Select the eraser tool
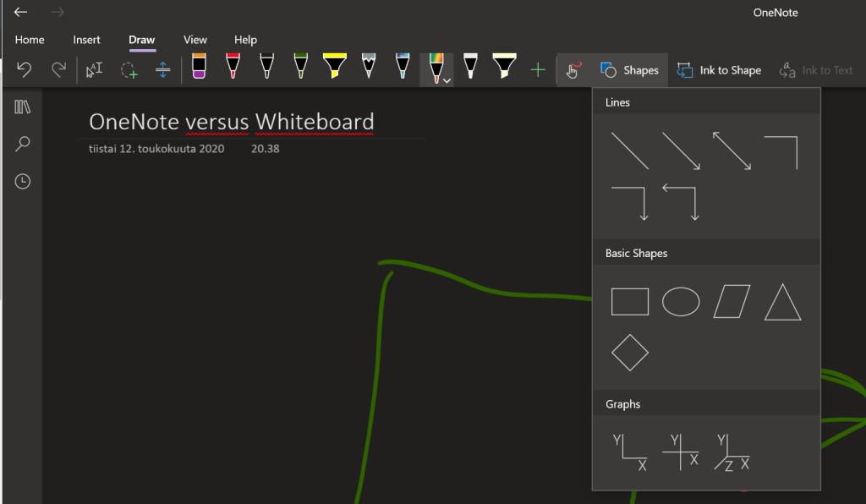 coord(199,67)
